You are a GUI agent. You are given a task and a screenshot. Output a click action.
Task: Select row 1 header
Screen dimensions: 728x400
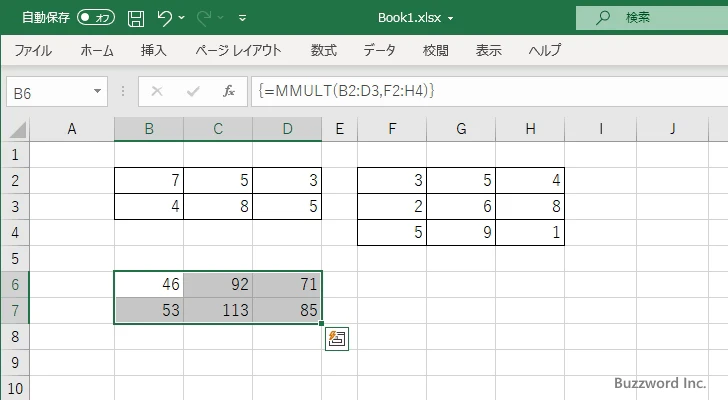click(15, 155)
